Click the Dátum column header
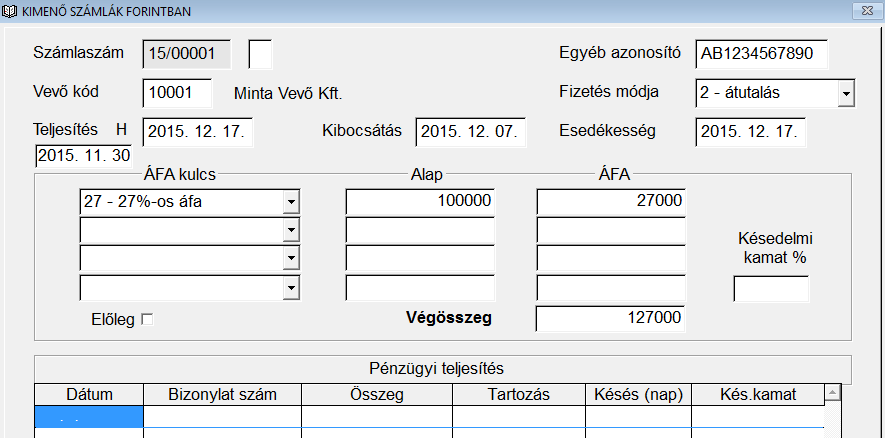 click(89, 395)
